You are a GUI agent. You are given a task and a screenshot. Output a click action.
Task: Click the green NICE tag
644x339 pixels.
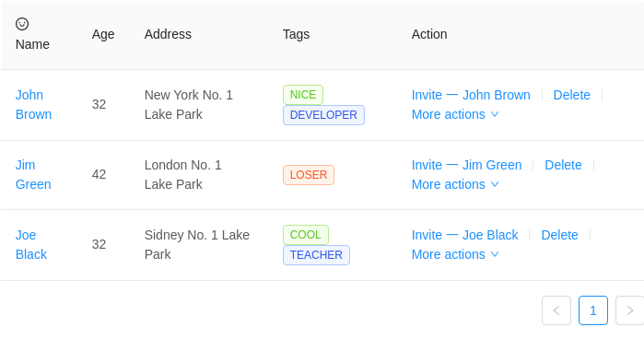[x=303, y=95]
